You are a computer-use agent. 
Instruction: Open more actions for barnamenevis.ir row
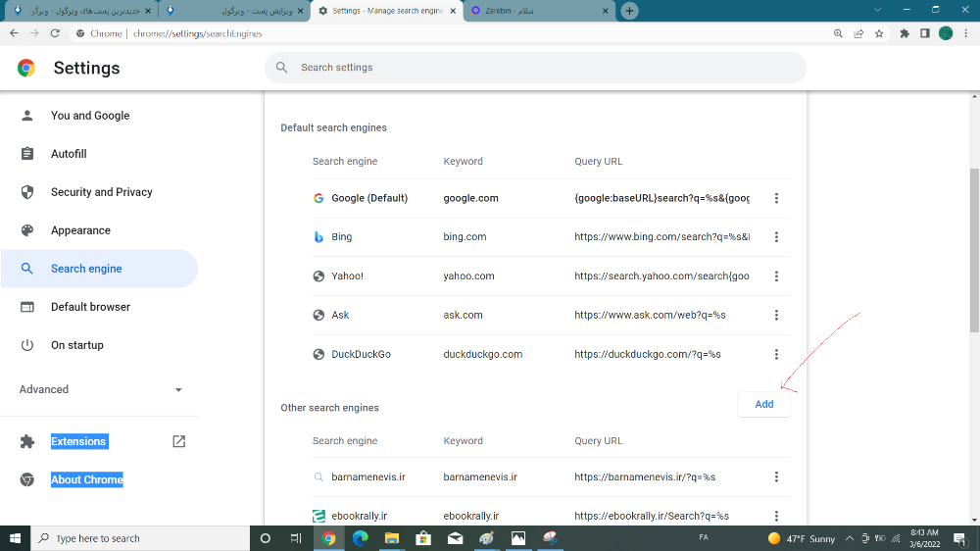pos(776,477)
